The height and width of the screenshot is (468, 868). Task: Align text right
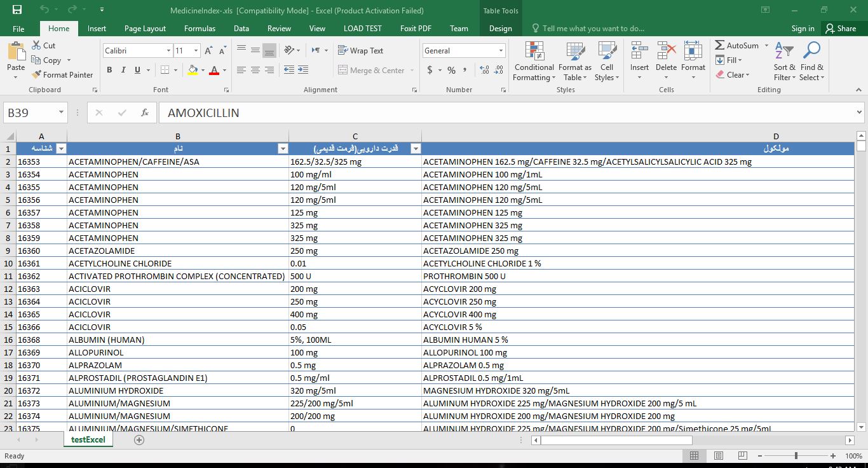click(269, 71)
